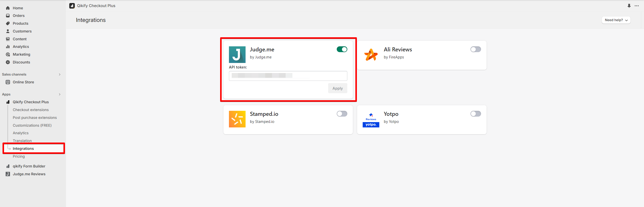644x207 pixels.
Task: Click the Customers person icon
Action: point(8,31)
